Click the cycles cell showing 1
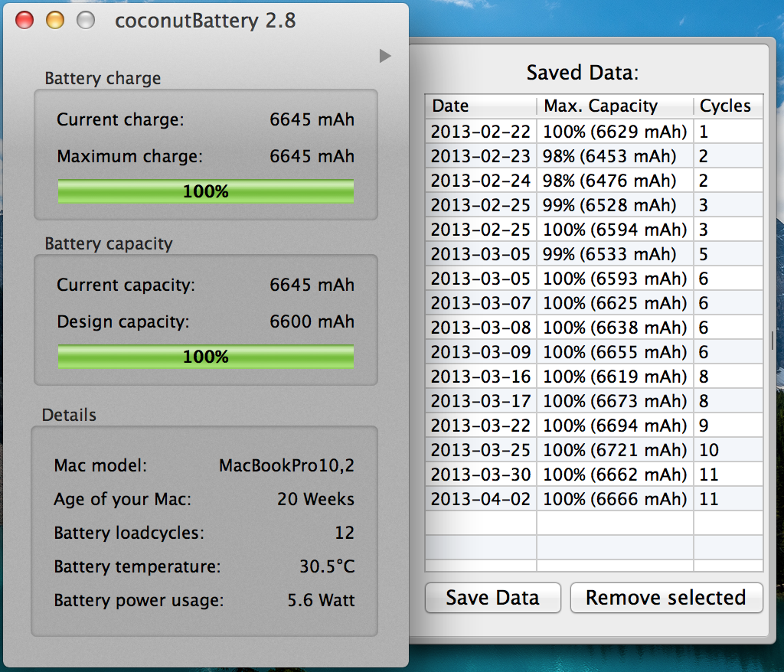Screen dimensions: 784x672 coord(728,132)
